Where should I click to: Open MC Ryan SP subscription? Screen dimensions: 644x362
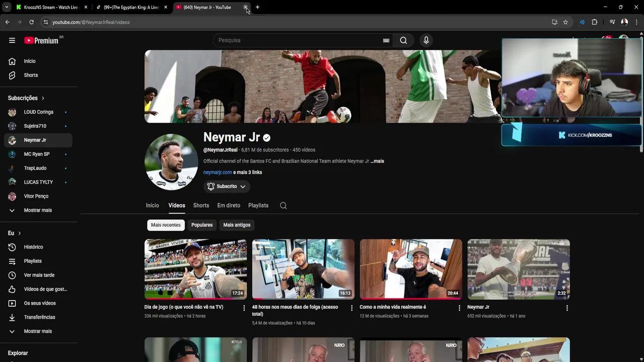point(38,154)
